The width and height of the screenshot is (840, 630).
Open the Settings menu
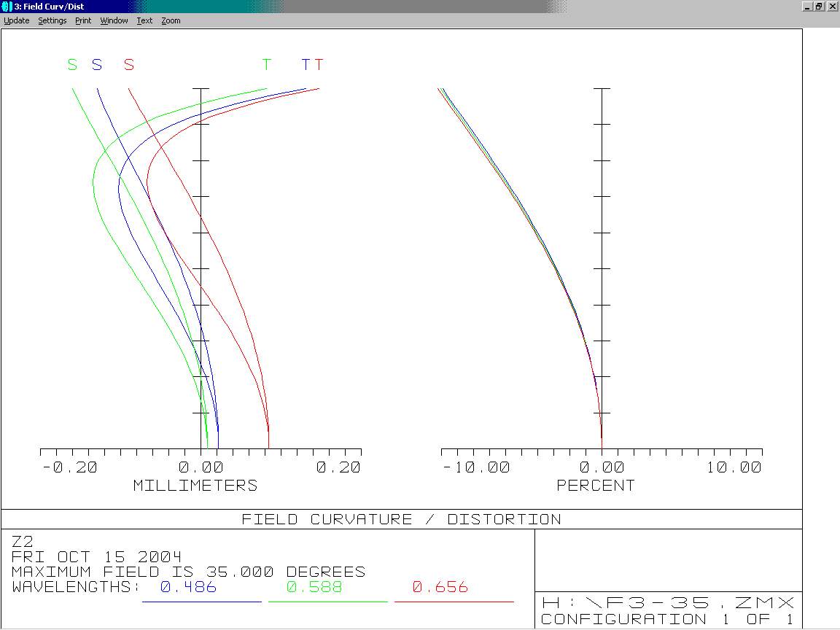pos(52,20)
